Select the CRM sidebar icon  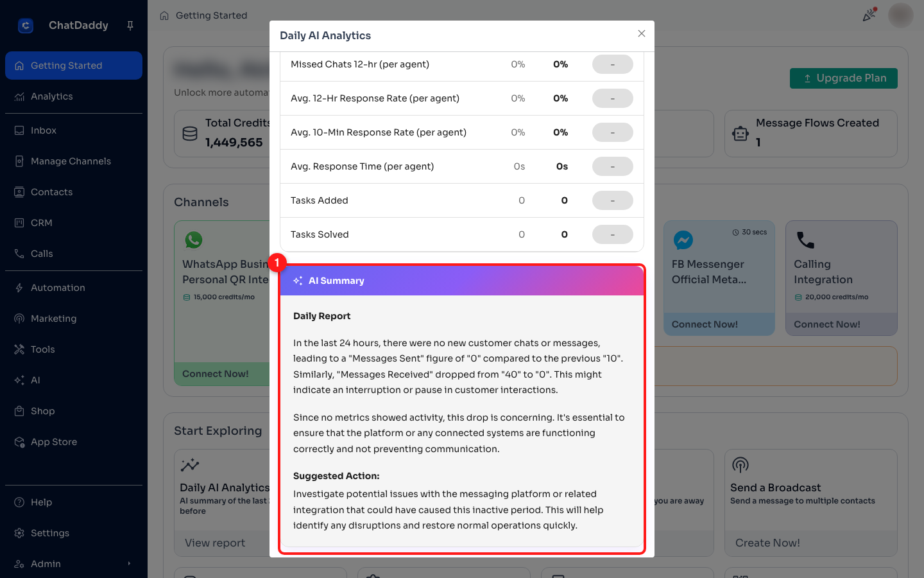click(x=19, y=223)
